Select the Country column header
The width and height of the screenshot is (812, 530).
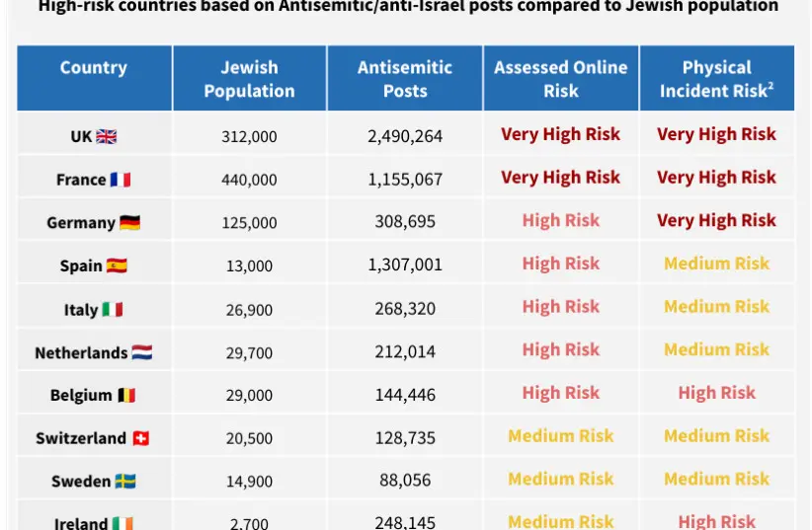(x=94, y=68)
